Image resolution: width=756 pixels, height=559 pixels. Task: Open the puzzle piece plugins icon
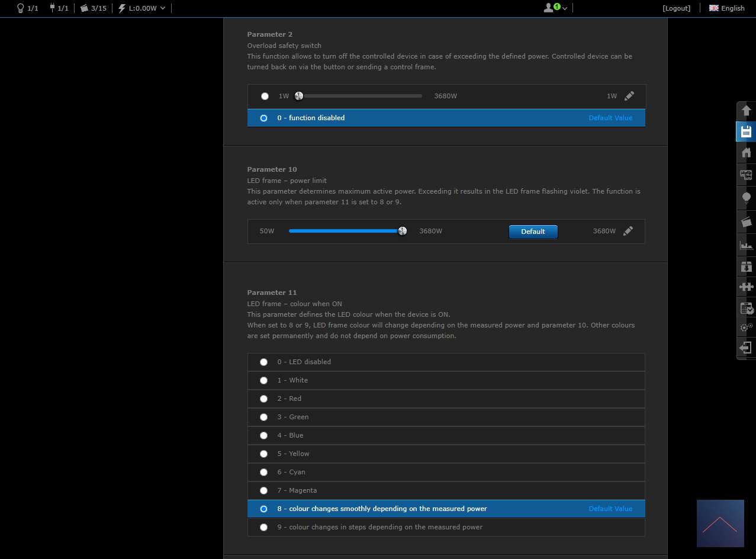746,287
